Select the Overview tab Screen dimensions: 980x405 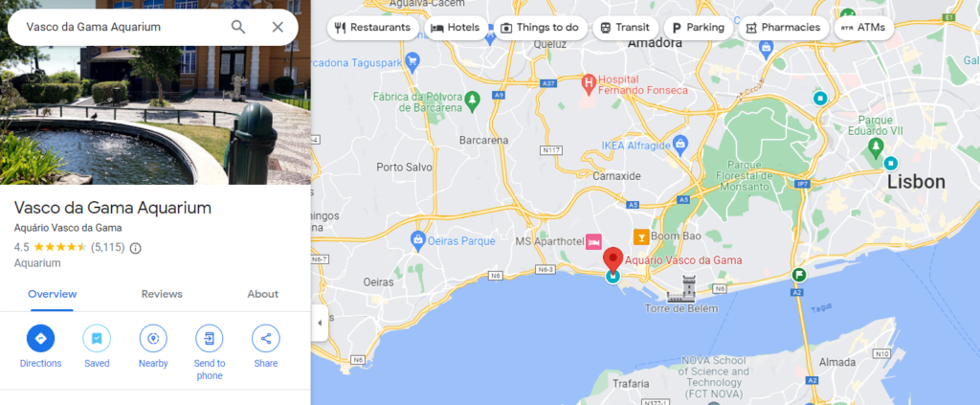coord(53,294)
